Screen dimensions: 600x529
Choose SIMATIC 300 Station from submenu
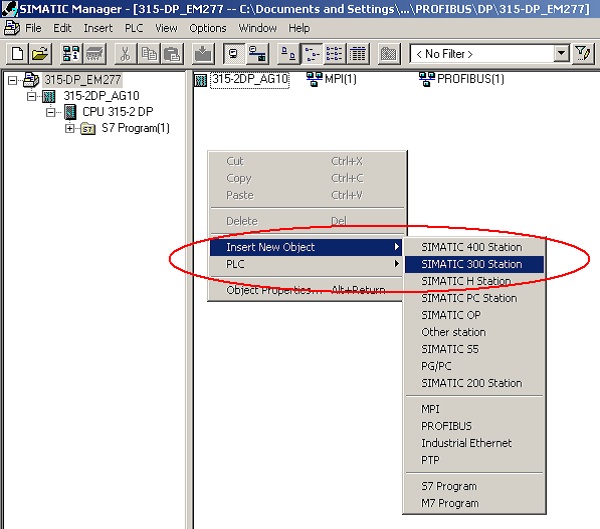tap(471, 264)
